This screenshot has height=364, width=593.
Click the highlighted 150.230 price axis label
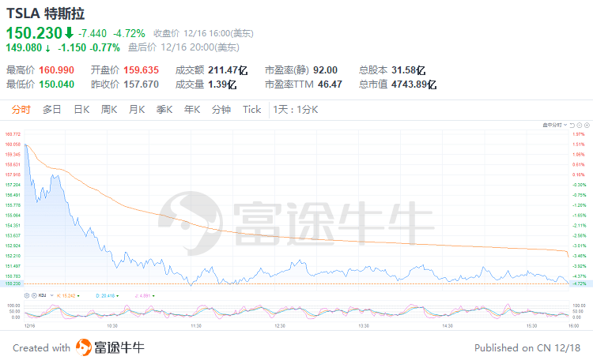click(x=13, y=283)
